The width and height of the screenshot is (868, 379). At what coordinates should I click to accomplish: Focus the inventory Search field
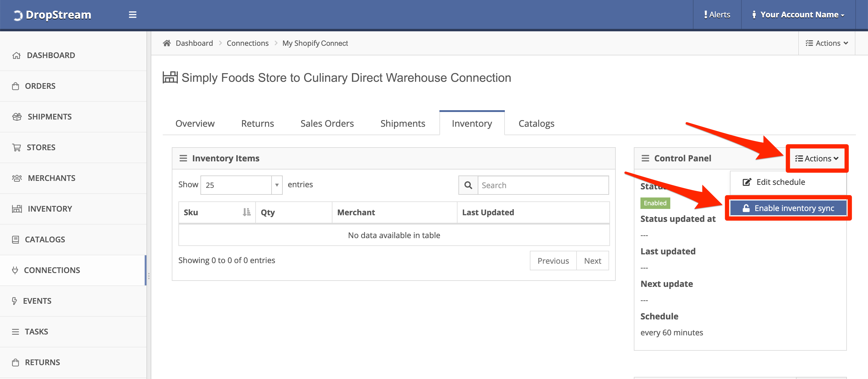pos(543,185)
